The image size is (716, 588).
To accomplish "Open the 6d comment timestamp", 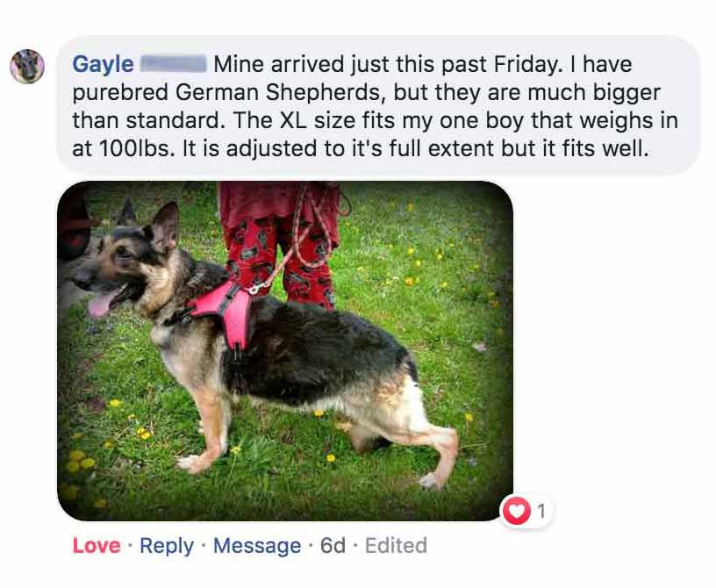I will 333,546.
